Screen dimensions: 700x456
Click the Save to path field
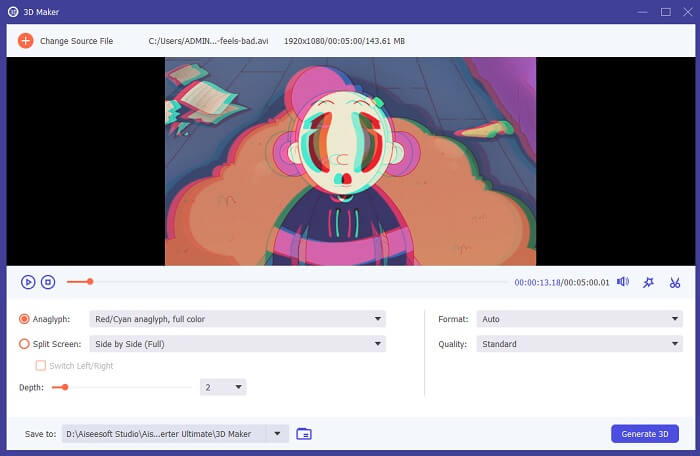point(164,434)
